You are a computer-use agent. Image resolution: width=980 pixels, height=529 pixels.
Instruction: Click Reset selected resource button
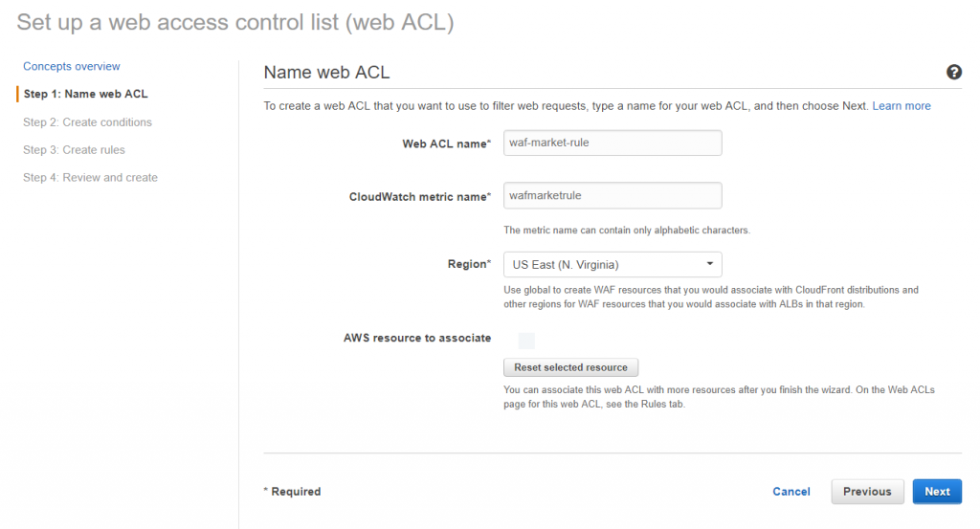(570, 367)
